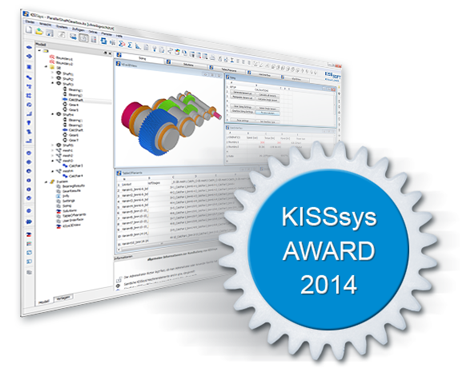Click the folder icon at the sidebar bottom
The height and width of the screenshot is (370, 460).
[29, 272]
